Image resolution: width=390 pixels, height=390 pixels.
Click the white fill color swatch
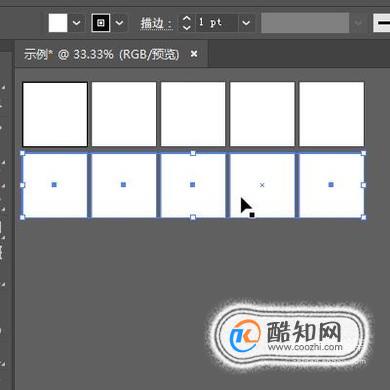(x=58, y=23)
